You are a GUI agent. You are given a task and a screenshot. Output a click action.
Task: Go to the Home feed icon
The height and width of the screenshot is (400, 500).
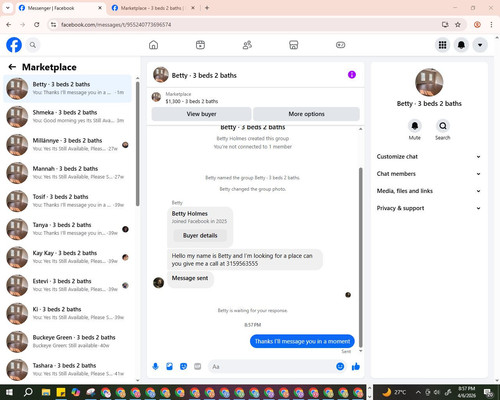click(x=153, y=45)
